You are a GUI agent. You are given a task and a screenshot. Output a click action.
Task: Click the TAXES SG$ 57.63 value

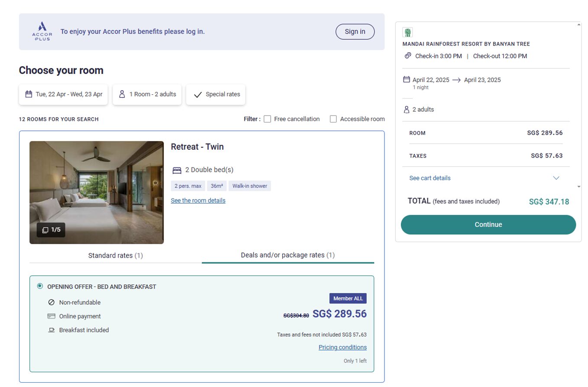click(547, 156)
